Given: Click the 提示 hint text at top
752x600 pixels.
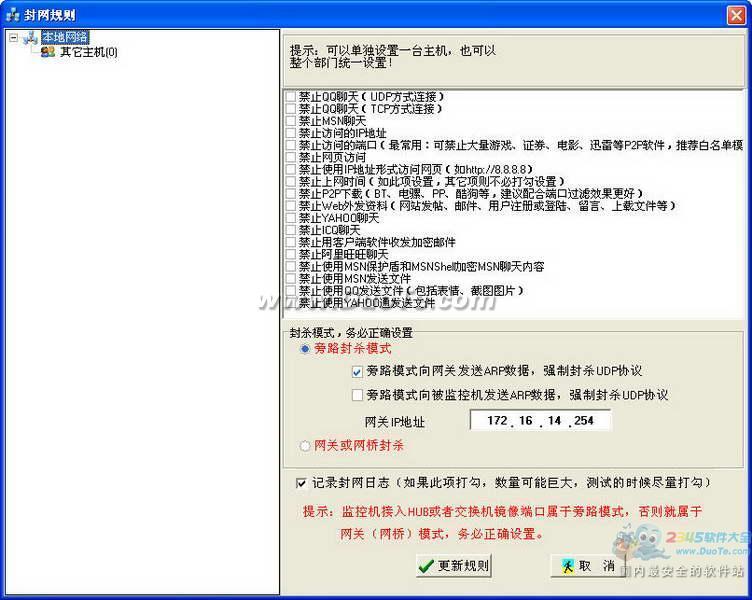Looking at the screenshot, I should [392, 57].
